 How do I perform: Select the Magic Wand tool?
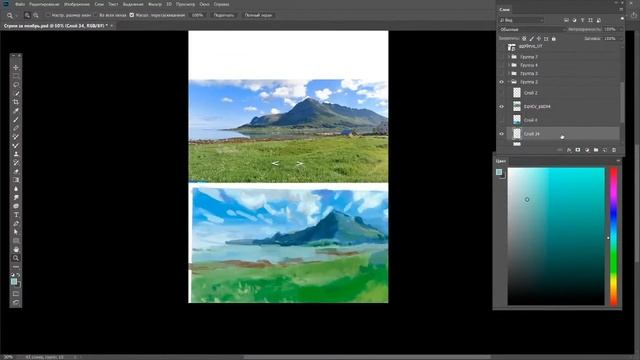pos(16,93)
